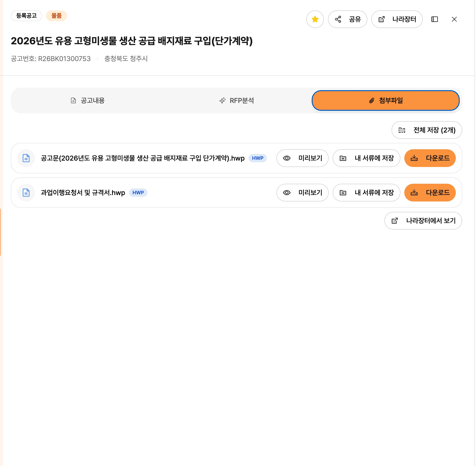This screenshot has width=476, height=466.
Task: Click 전체 저장 (2개) button
Action: 426,130
